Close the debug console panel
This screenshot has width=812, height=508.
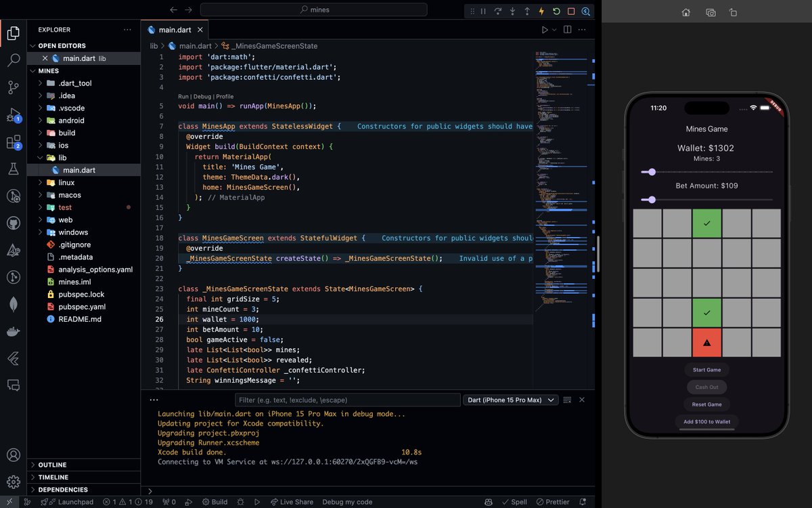pos(582,400)
